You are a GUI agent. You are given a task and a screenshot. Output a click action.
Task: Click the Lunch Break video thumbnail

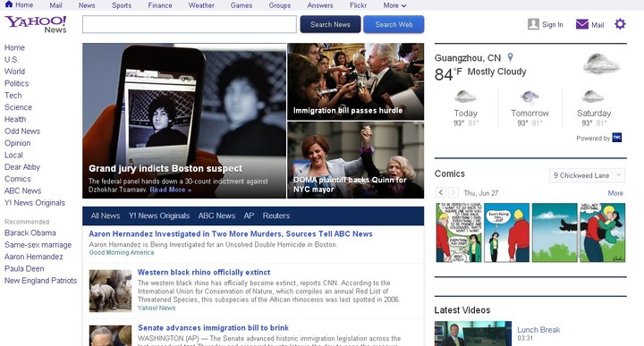[x=473, y=333]
